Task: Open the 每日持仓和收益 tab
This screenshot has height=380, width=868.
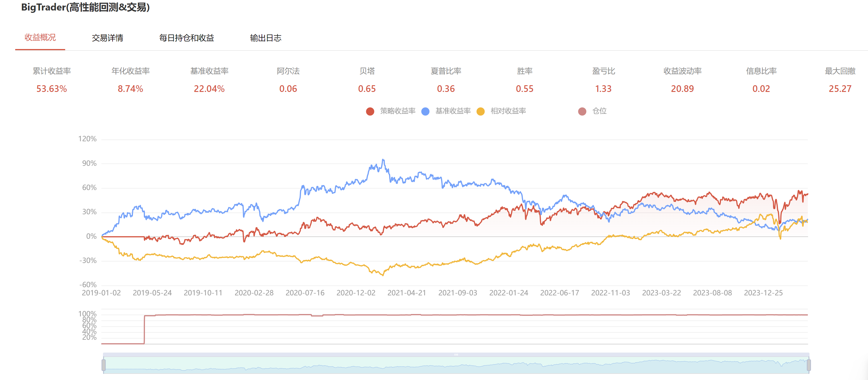Action: [186, 38]
